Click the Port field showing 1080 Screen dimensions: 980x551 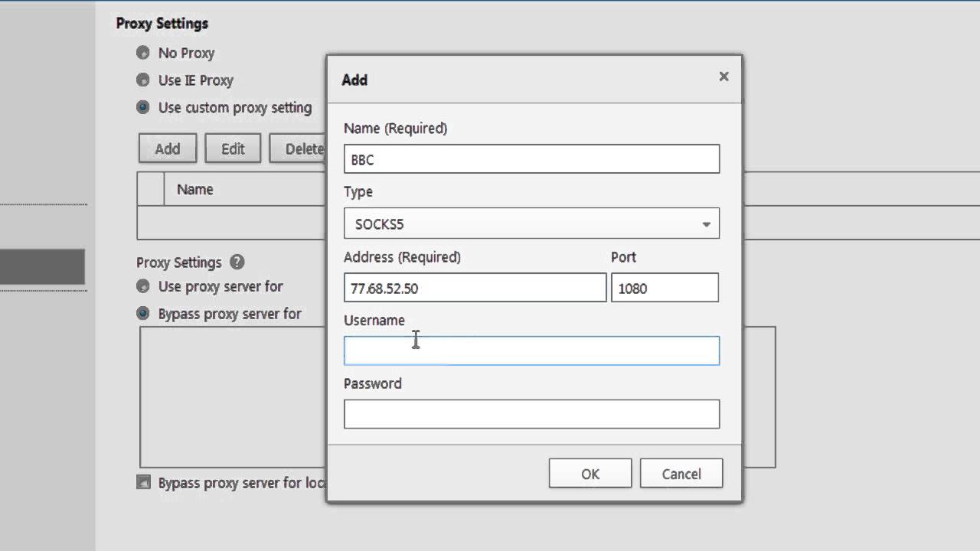pyautogui.click(x=664, y=289)
